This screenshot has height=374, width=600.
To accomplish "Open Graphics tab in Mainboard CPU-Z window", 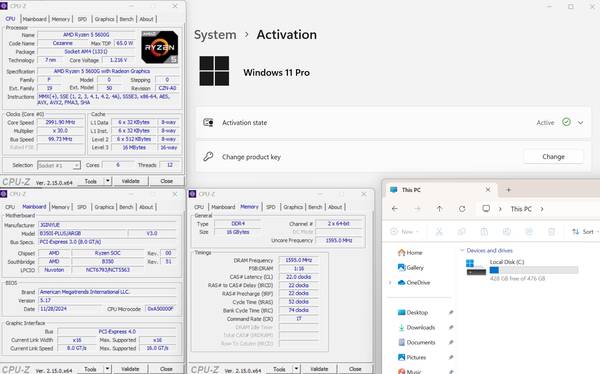I will [104, 207].
